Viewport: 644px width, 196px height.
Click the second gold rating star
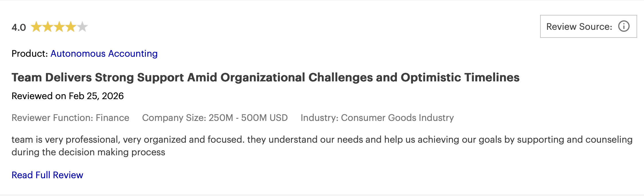coord(48,27)
